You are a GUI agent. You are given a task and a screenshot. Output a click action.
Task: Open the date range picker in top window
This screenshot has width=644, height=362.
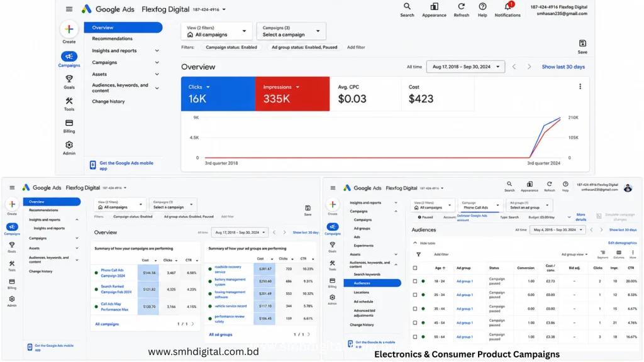pos(465,67)
